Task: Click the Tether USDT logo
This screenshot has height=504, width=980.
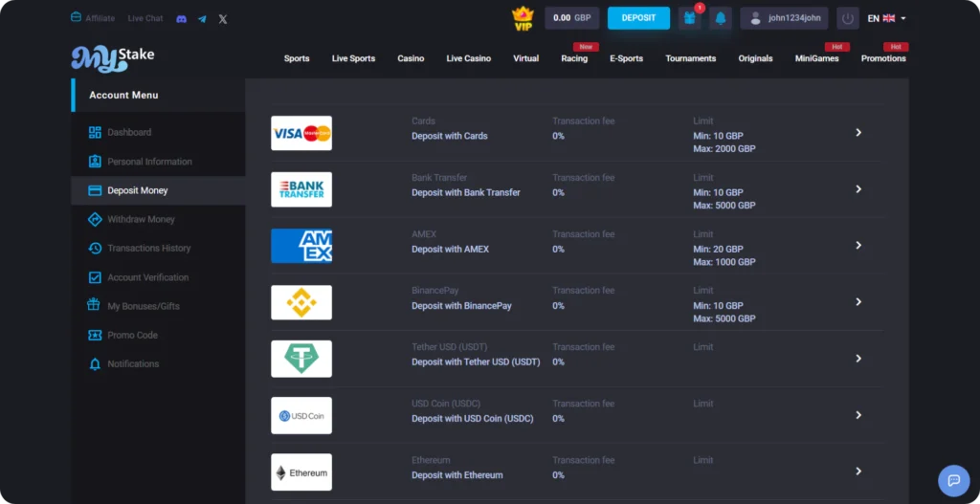Action: click(301, 359)
